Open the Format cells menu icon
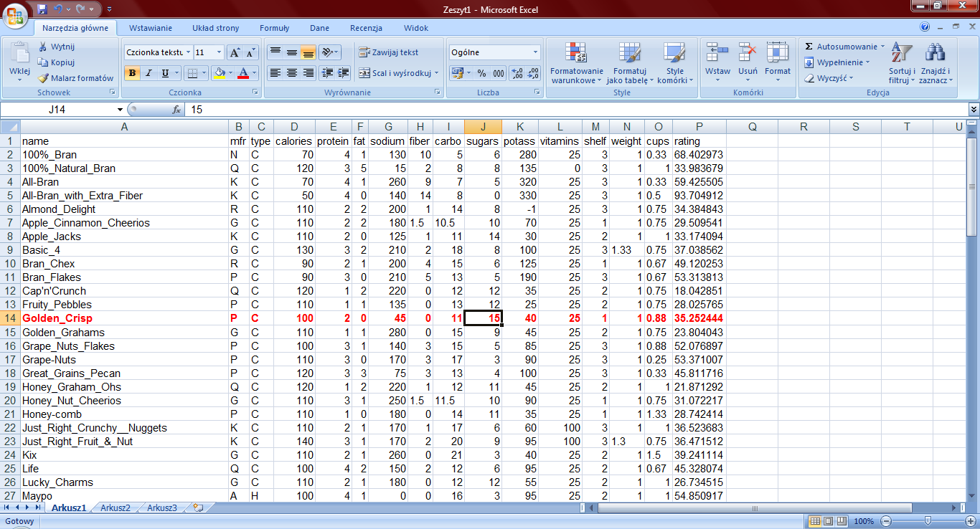Viewport: 980px width, 529px height. pyautogui.click(x=778, y=52)
